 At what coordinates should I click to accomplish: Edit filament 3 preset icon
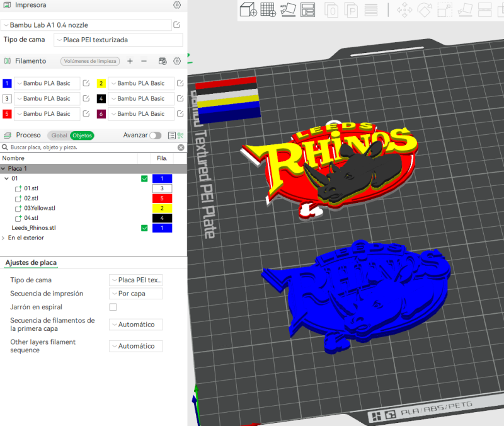click(x=86, y=98)
